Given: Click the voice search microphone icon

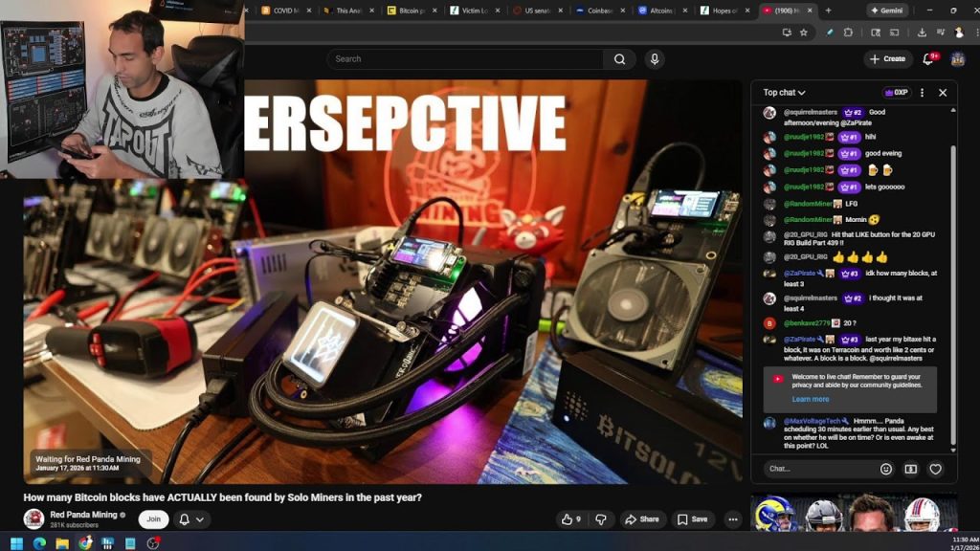Looking at the screenshot, I should [655, 59].
